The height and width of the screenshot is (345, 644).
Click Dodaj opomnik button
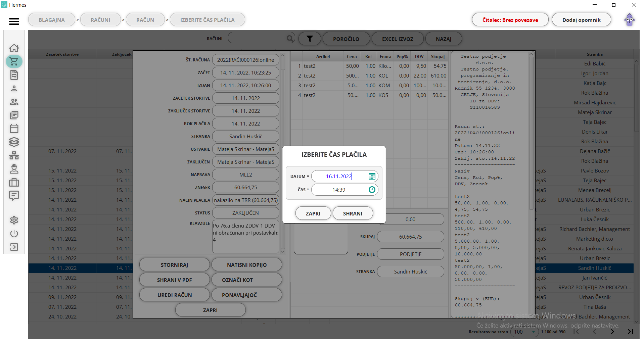pos(581,20)
